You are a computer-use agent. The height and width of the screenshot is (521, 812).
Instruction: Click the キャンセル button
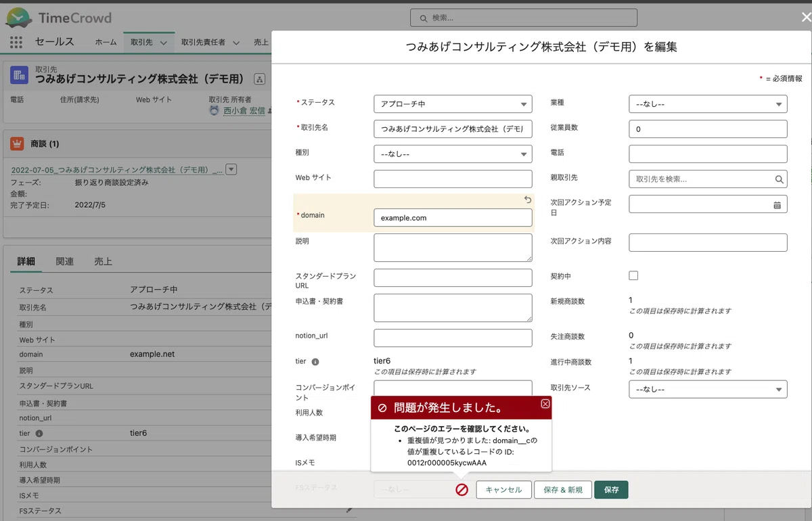503,490
